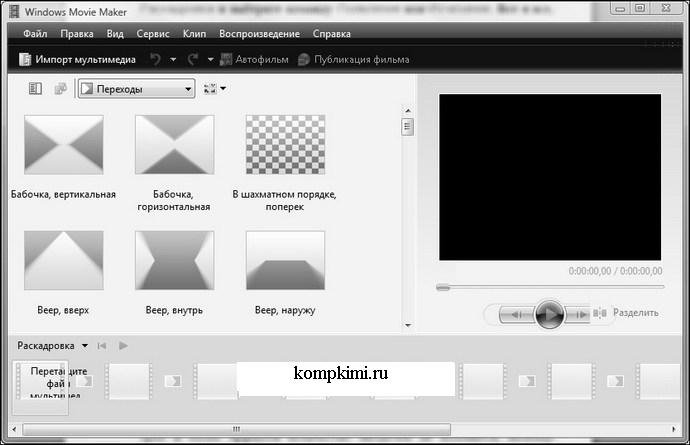Image resolution: width=690 pixels, height=445 pixels.
Task: Open the Переходы dropdown list
Action: tap(136, 89)
